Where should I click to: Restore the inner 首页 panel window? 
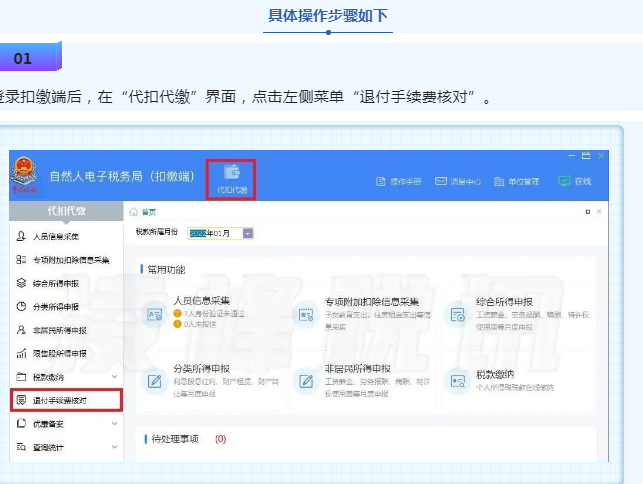[x=588, y=212]
